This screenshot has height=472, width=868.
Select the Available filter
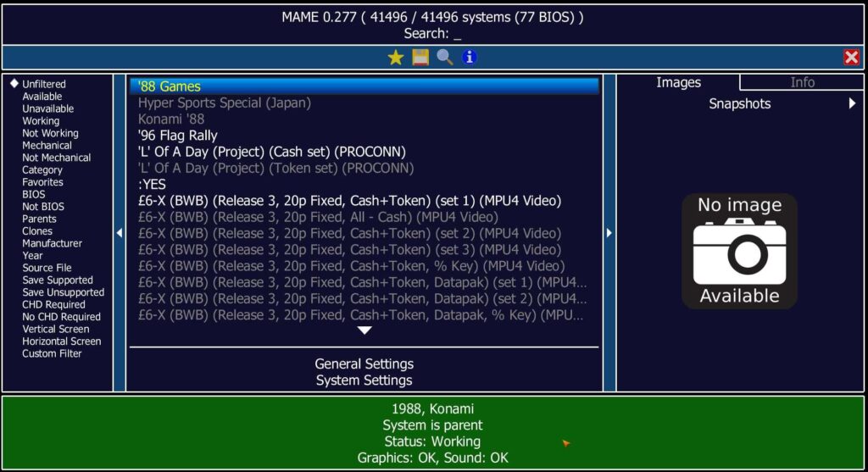coord(42,97)
